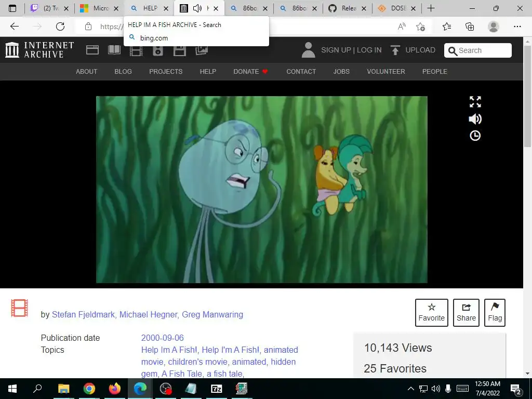Screen dimensions: 532x399
Task: Open the tab actions menu icon
Action: coord(12,8)
